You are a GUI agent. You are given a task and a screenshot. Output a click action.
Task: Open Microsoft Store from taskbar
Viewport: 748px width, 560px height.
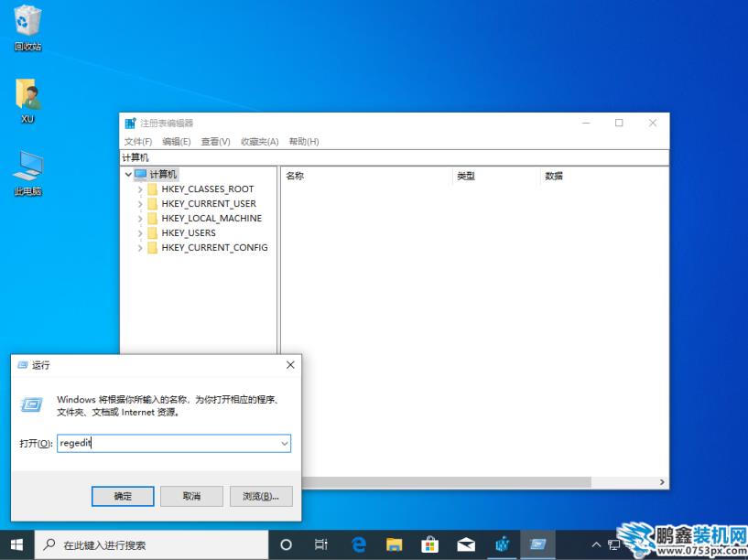pyautogui.click(x=429, y=544)
